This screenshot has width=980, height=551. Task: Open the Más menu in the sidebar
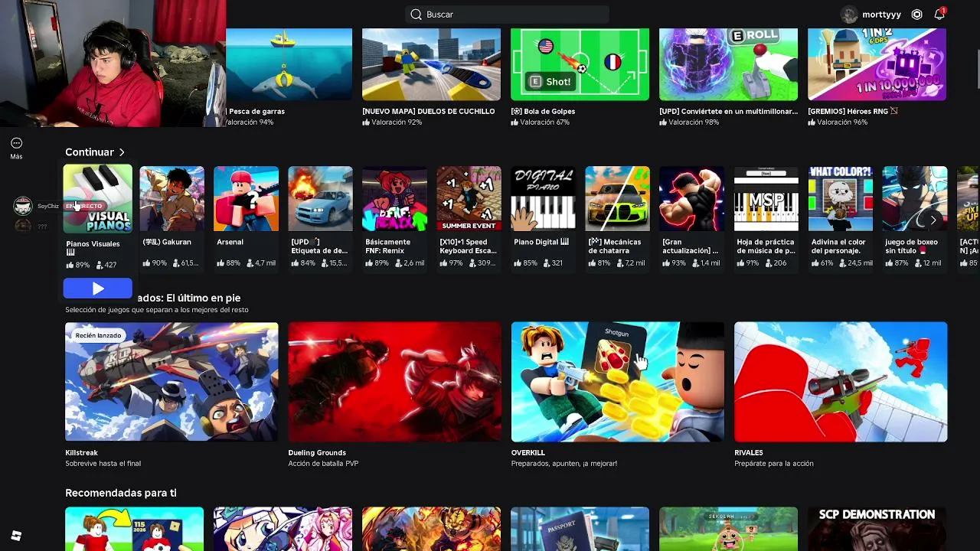point(16,148)
